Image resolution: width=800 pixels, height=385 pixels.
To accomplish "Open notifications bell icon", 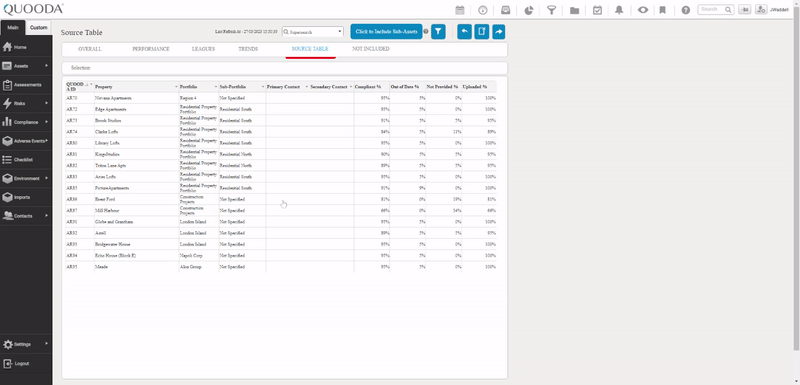I will coord(619,10).
